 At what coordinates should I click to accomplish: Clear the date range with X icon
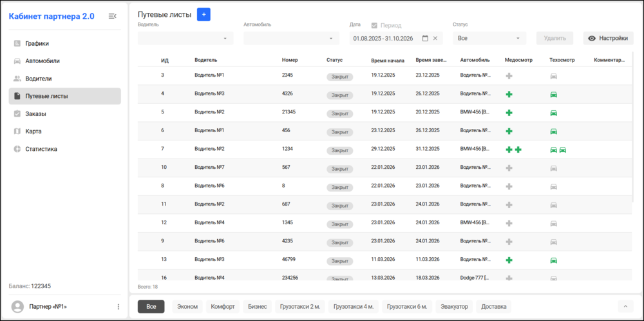click(435, 38)
